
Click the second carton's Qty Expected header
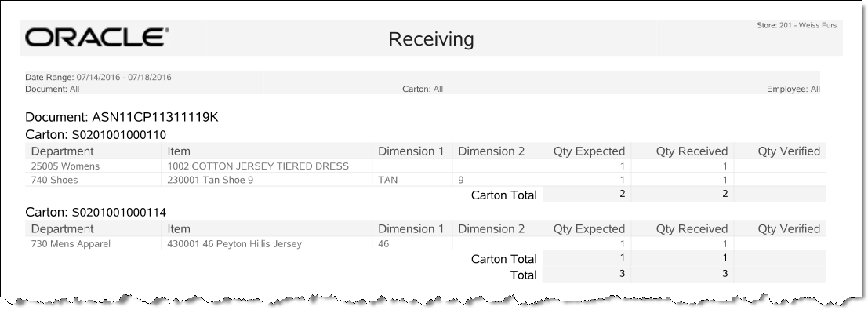[589, 228]
